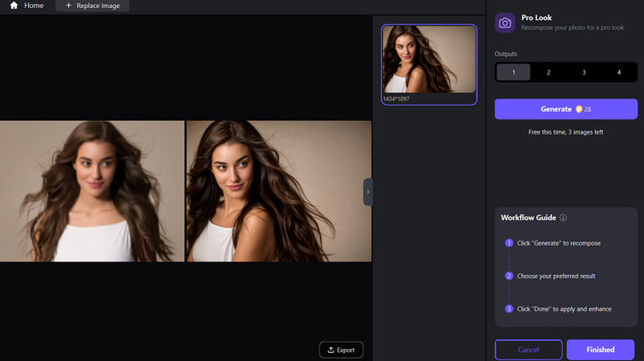Viewport: 644px width, 361px height.
Task: Click the upload arrow icon in Export
Action: [330, 350]
